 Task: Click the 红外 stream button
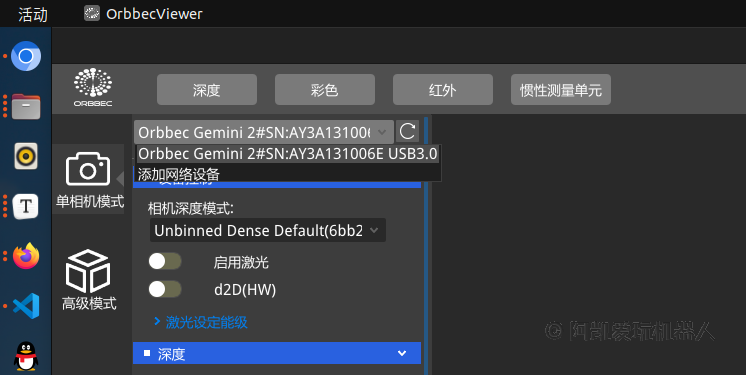click(443, 89)
